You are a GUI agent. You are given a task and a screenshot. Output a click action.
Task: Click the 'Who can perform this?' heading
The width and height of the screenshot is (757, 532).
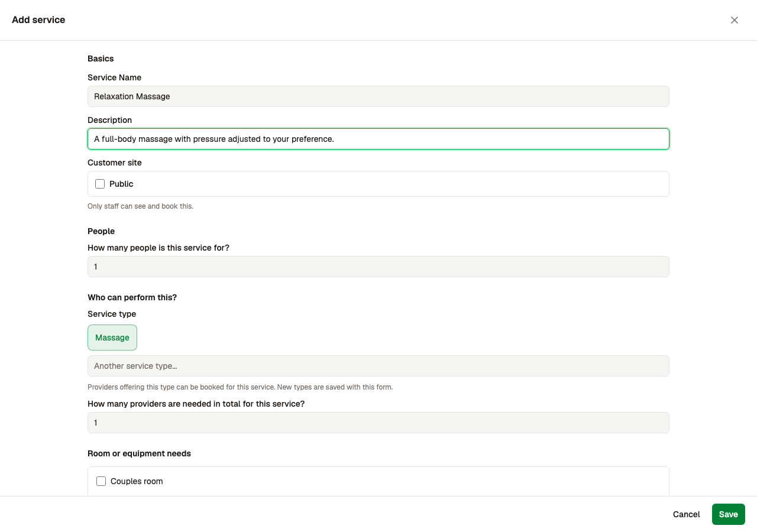coord(132,297)
